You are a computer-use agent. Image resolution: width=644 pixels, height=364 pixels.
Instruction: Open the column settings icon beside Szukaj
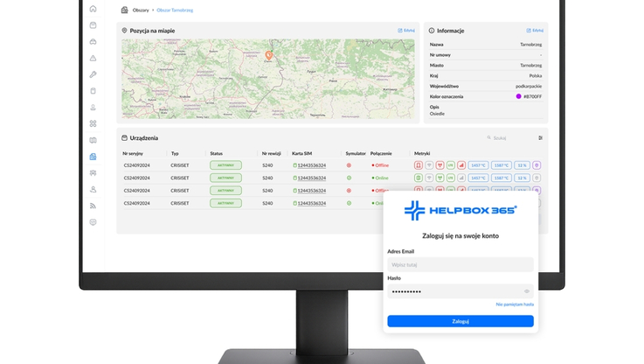[541, 137]
